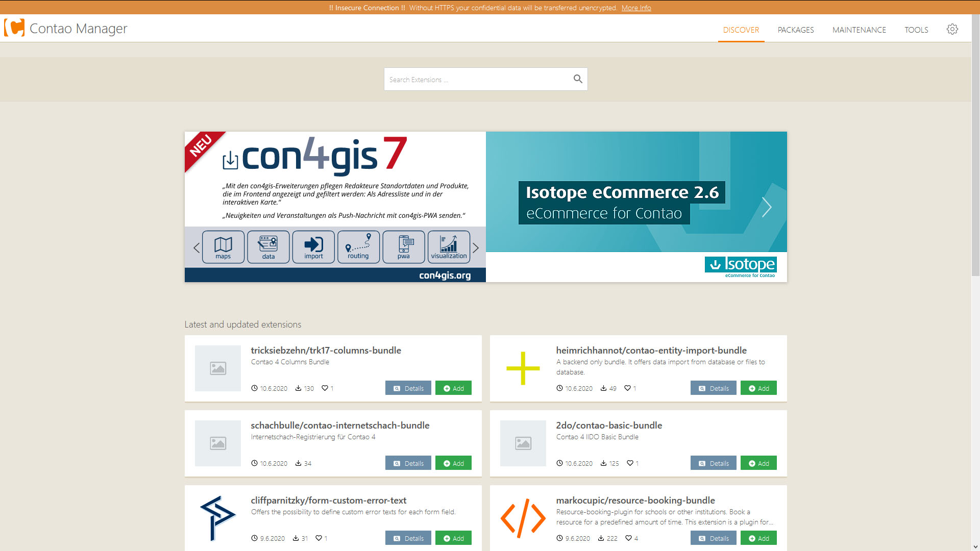Open the Isotope eCommerce 2.6 banner
Image resolution: width=980 pixels, height=551 pixels.
tap(636, 207)
